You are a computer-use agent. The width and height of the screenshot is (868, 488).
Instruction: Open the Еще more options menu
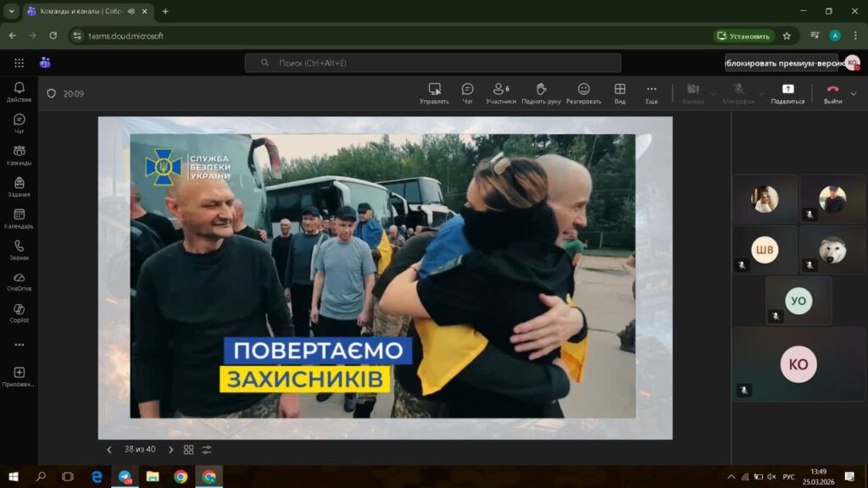[651, 92]
